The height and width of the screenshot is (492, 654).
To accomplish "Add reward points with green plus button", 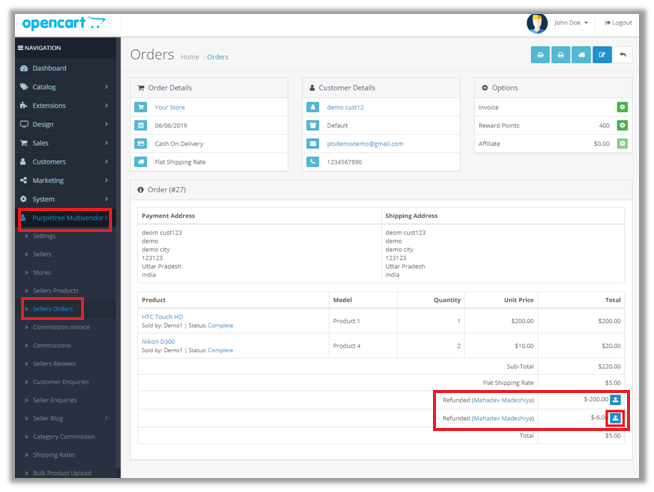I will pos(622,125).
